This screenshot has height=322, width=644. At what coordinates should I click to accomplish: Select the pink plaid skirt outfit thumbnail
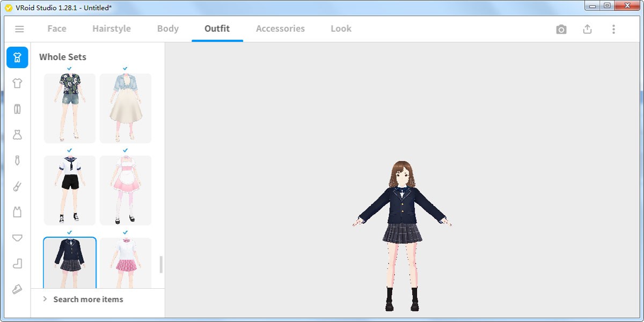(x=125, y=263)
